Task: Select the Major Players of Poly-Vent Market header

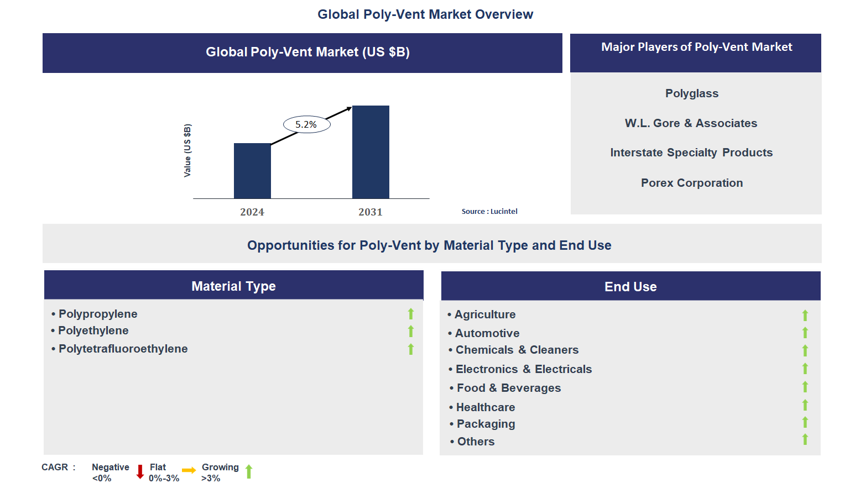Action: pos(696,47)
